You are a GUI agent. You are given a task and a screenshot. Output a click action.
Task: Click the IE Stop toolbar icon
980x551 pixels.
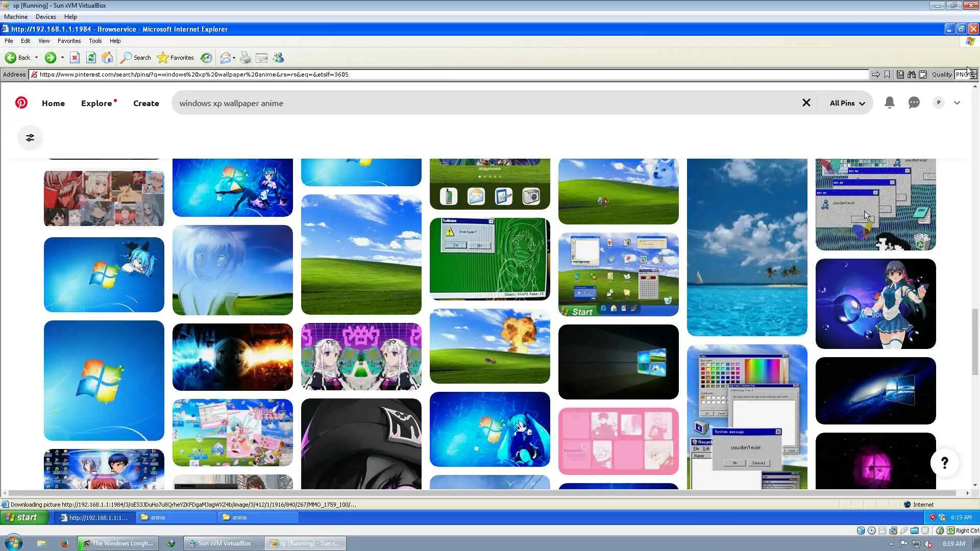click(75, 58)
